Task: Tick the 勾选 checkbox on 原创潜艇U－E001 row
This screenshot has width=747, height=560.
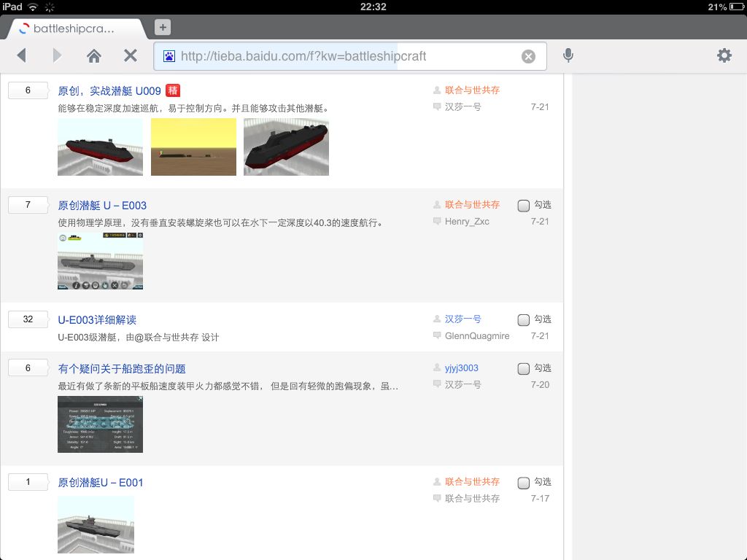Action: pos(524,483)
